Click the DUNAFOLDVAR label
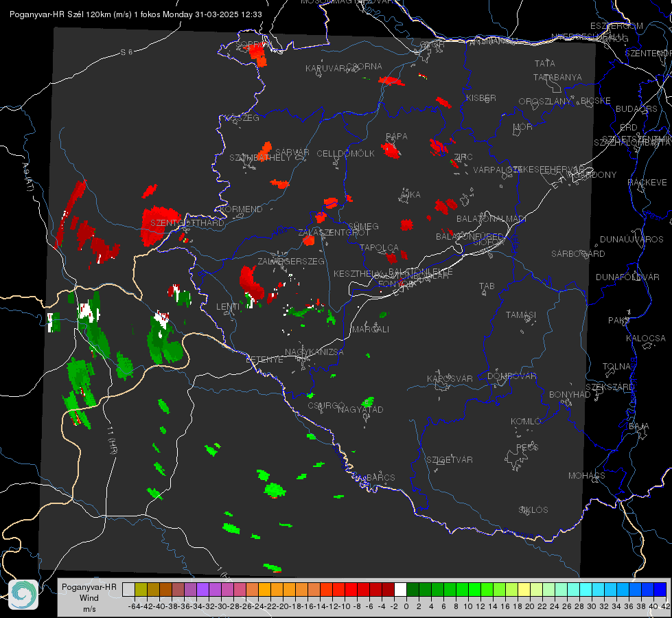The width and height of the screenshot is (672, 618). 627,277
